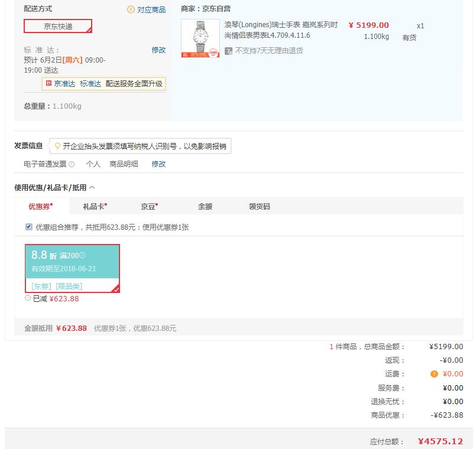Viewport: 476px width, 449px height.
Task: Switch to the 余额 tab
Action: (205, 206)
